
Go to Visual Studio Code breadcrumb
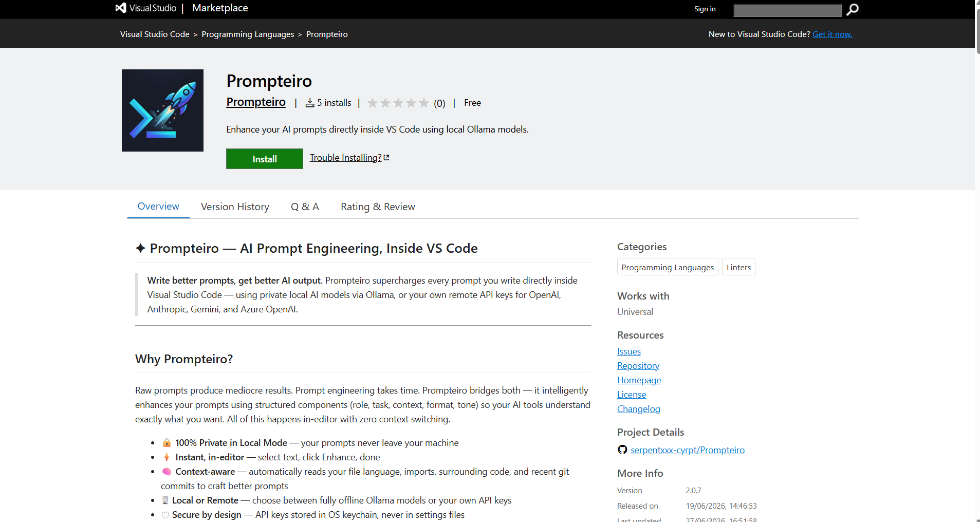point(155,34)
